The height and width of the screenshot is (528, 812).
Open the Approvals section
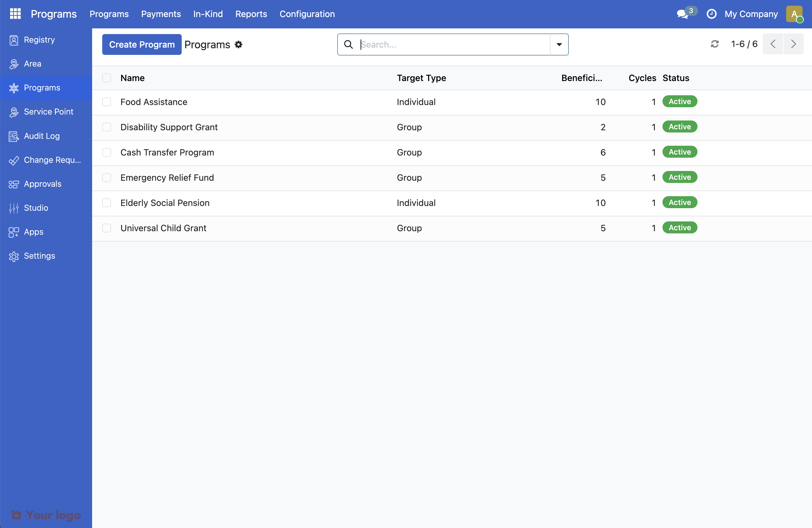tap(42, 184)
